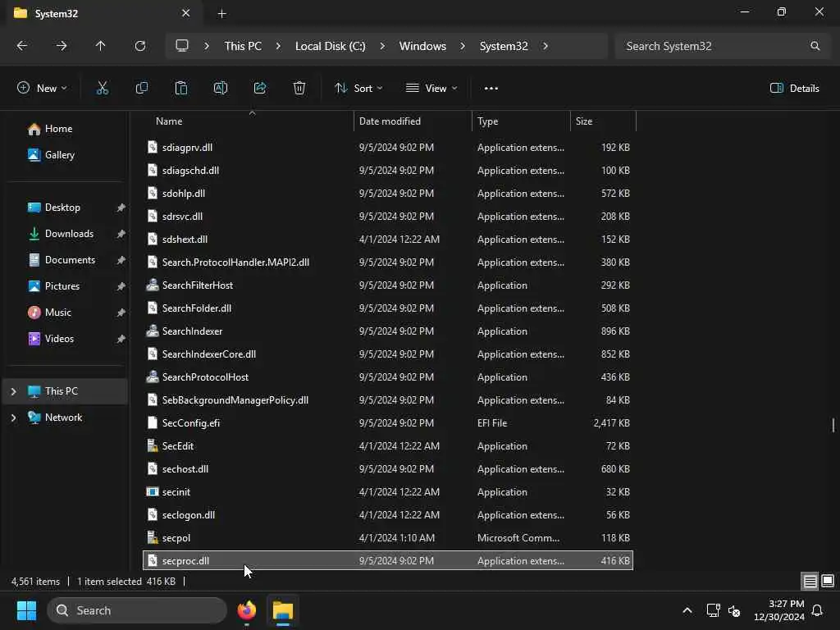Click the vertical scrollbar thumb
The height and width of the screenshot is (630, 840).
click(833, 426)
